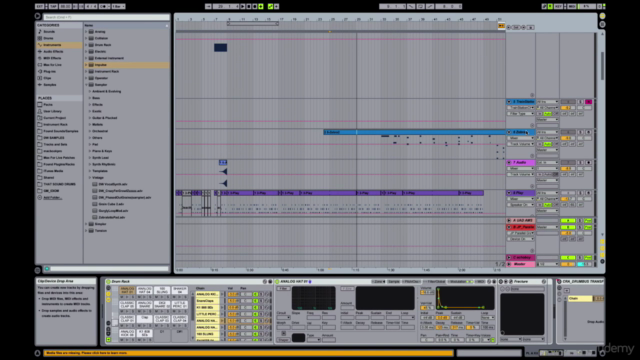Toggle ANALOG KIC chain activator in Drum Rack
The height and width of the screenshot is (360, 640).
[x=255, y=294]
